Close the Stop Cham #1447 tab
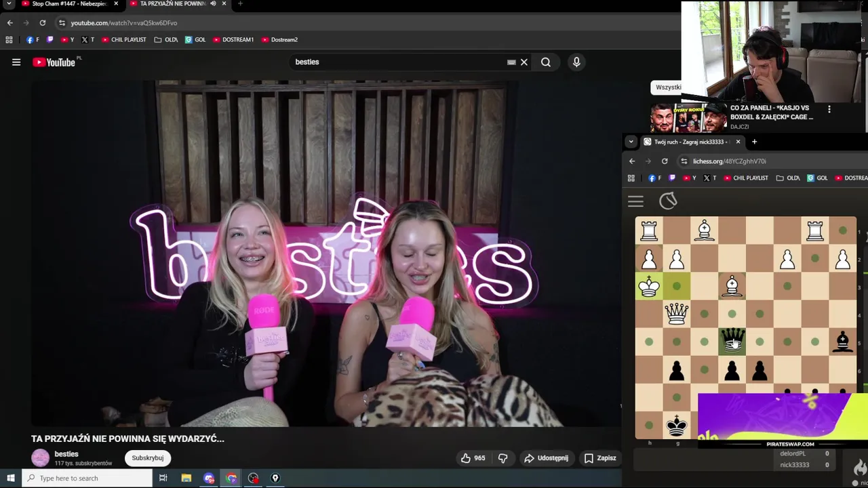The image size is (868, 488). tap(116, 4)
